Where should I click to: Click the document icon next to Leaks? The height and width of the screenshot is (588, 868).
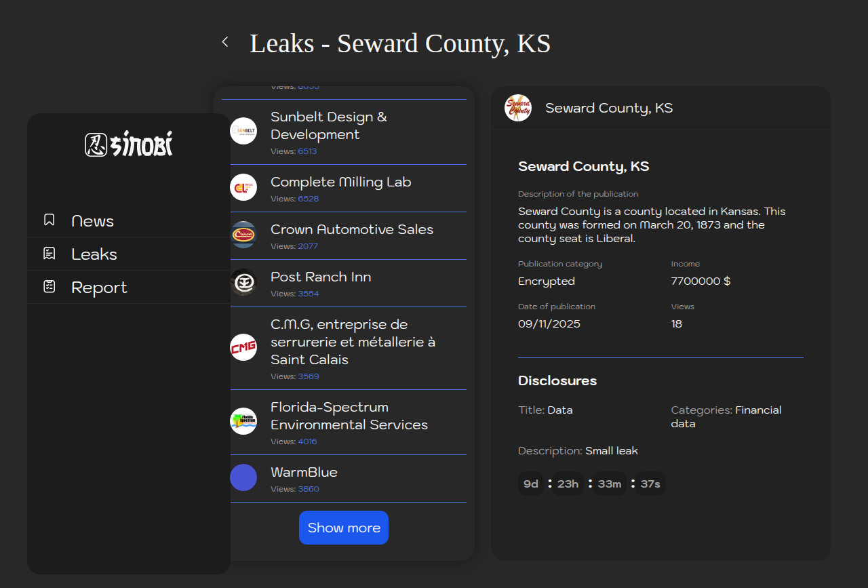49,254
